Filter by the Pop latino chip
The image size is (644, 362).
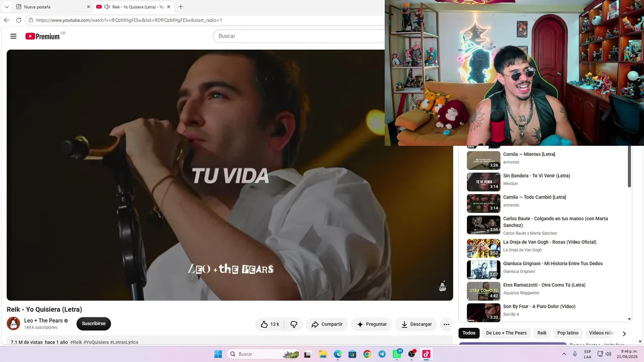[568, 333]
